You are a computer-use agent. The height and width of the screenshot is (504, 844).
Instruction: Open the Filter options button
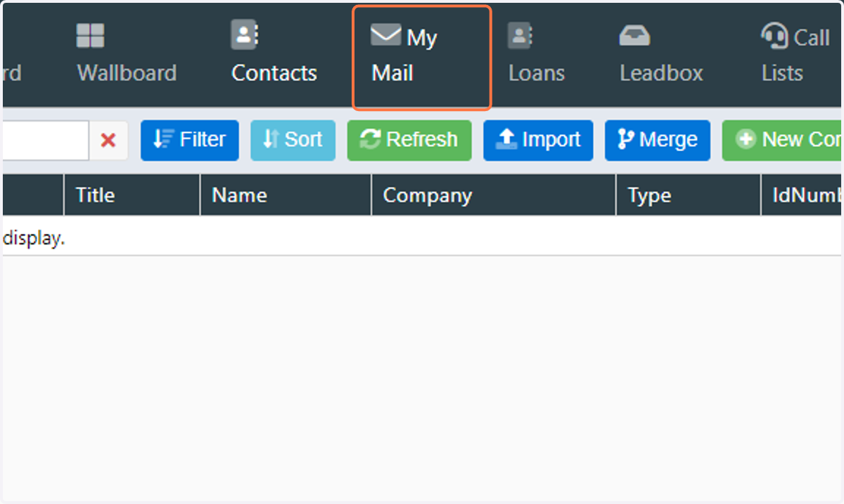point(190,140)
